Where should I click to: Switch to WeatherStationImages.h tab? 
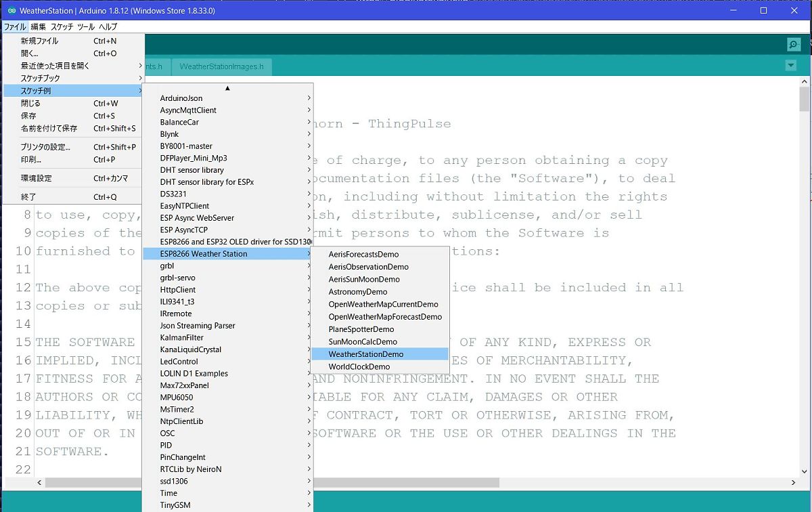pyautogui.click(x=221, y=66)
